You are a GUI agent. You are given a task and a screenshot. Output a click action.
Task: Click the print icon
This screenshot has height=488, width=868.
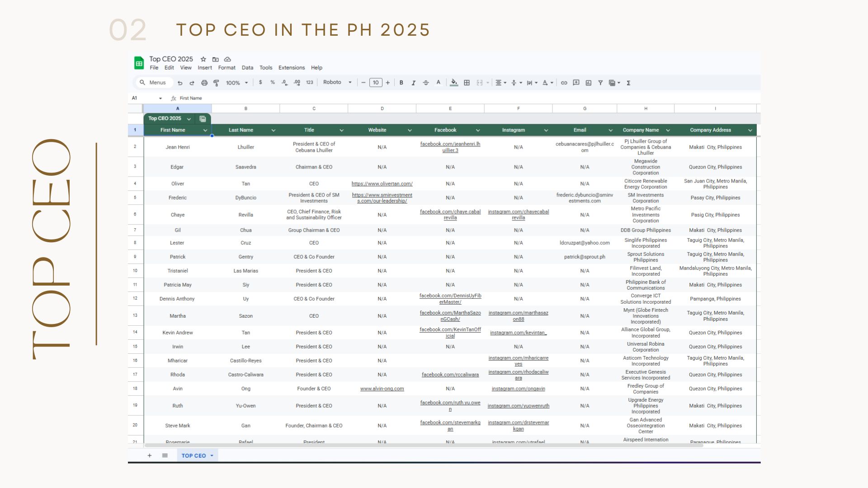pyautogui.click(x=204, y=83)
